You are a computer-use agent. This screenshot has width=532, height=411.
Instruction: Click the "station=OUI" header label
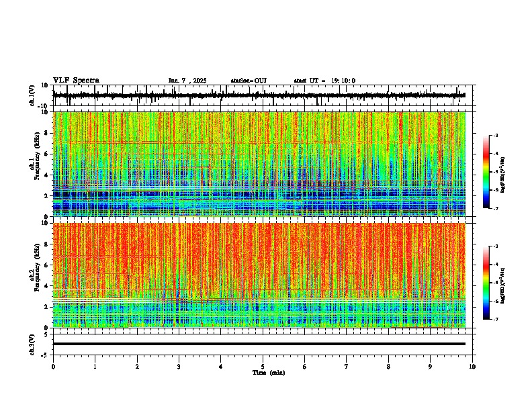pyautogui.click(x=249, y=81)
